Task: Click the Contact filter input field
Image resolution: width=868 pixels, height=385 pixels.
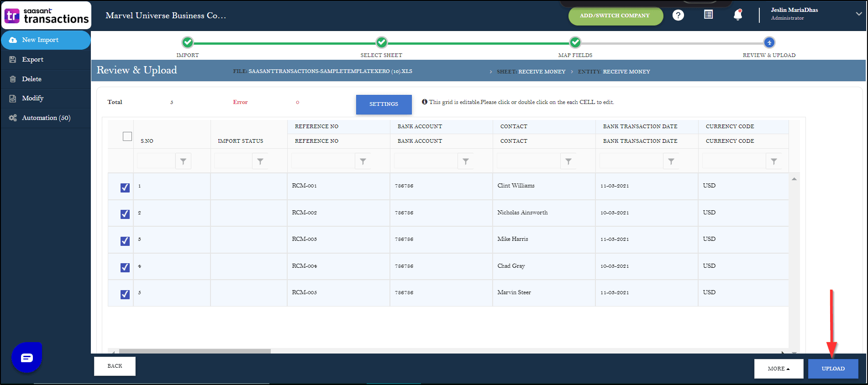Action: point(529,161)
